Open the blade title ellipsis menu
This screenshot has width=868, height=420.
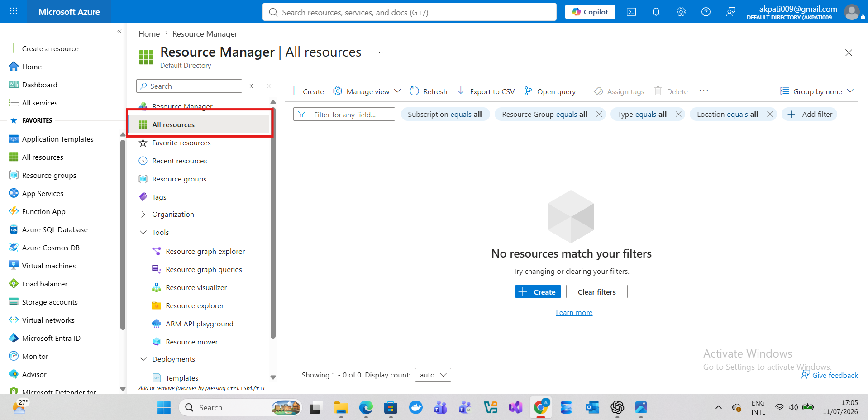pos(379,52)
